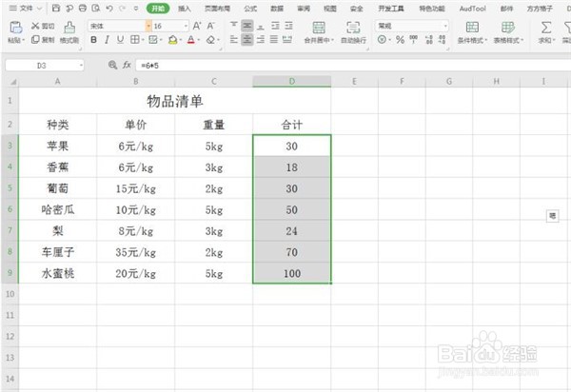Click the Print icon in quick access

(x=83, y=8)
